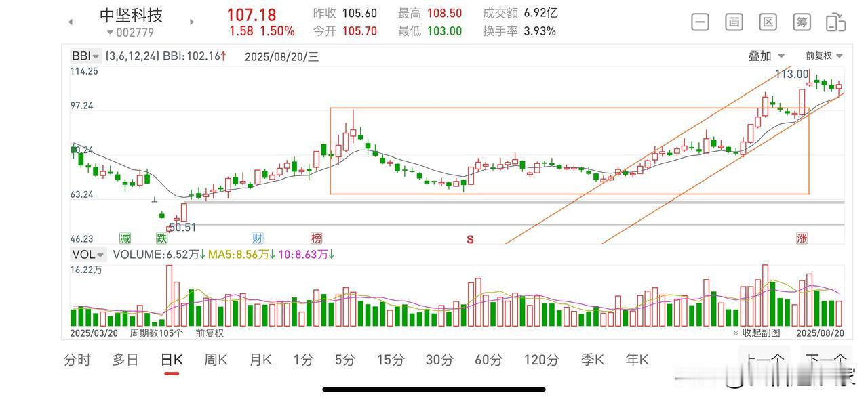Select the 1分 period tab
This screenshot has height=399, width=868.
click(303, 360)
